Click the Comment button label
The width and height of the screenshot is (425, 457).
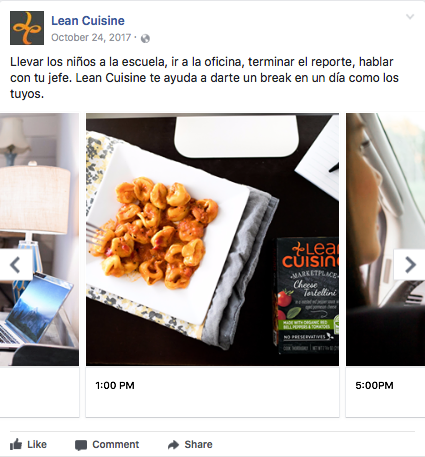click(116, 444)
